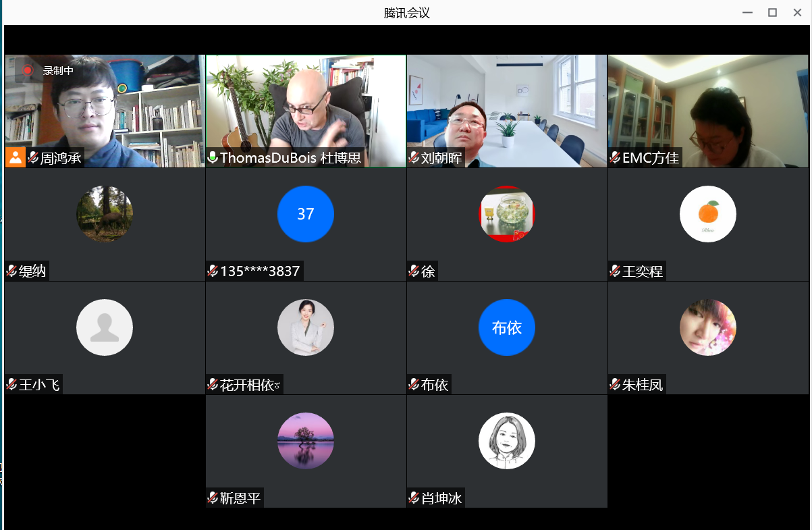The height and width of the screenshot is (530, 812).
Task: Click the blue round 布依 avatar circle
Action: [x=507, y=327]
